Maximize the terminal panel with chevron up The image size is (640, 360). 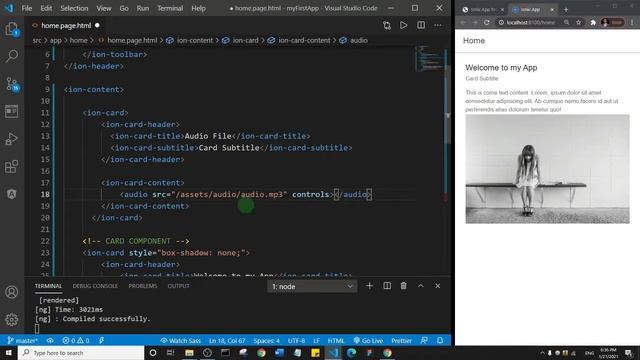pos(420,286)
